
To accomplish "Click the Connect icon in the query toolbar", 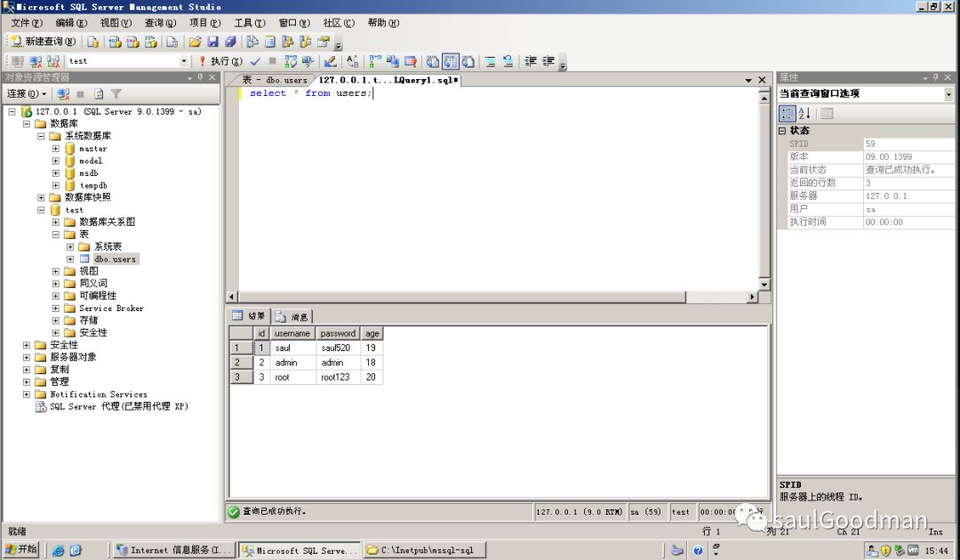I will 18,61.
